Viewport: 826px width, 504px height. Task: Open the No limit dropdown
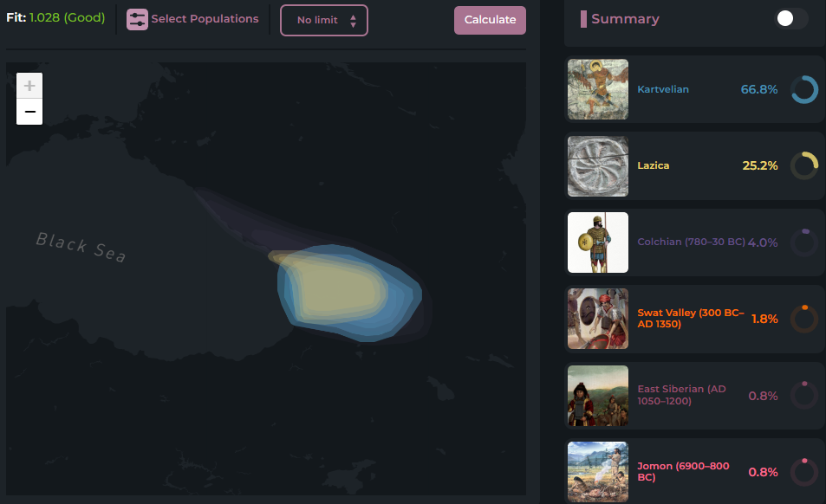(324, 20)
